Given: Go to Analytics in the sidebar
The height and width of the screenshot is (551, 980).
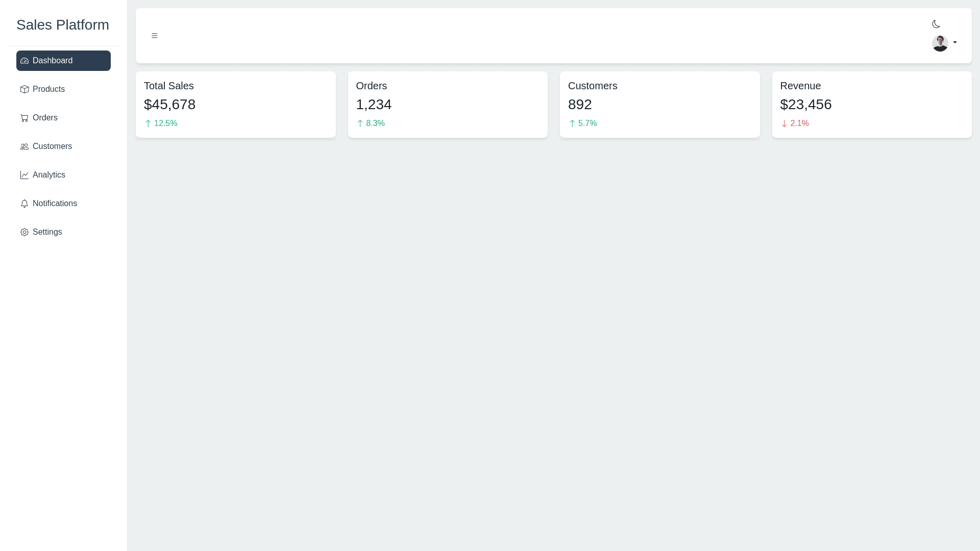Looking at the screenshot, I should [x=49, y=175].
